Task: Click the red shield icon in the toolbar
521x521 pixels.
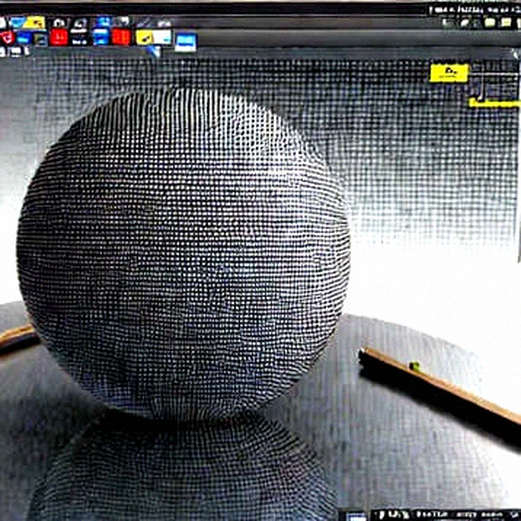Action: coord(7,37)
